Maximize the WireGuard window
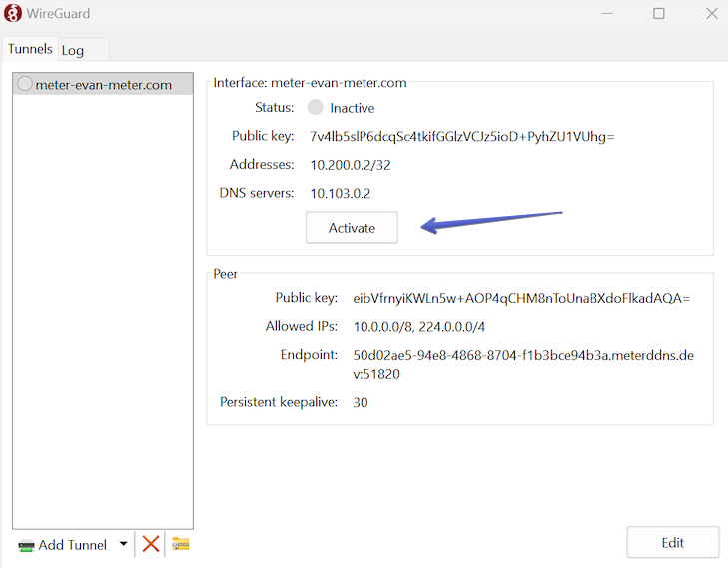Viewport: 728px width, 568px height. click(x=659, y=14)
